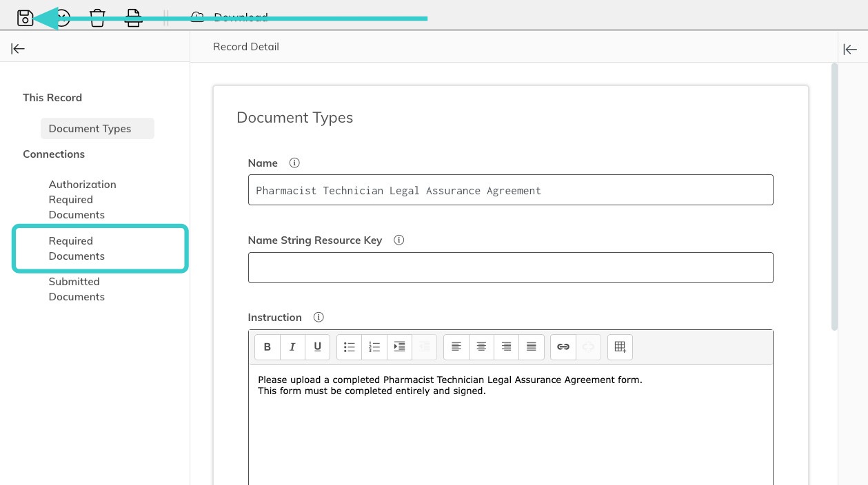Click the trash delete icon

point(97,18)
